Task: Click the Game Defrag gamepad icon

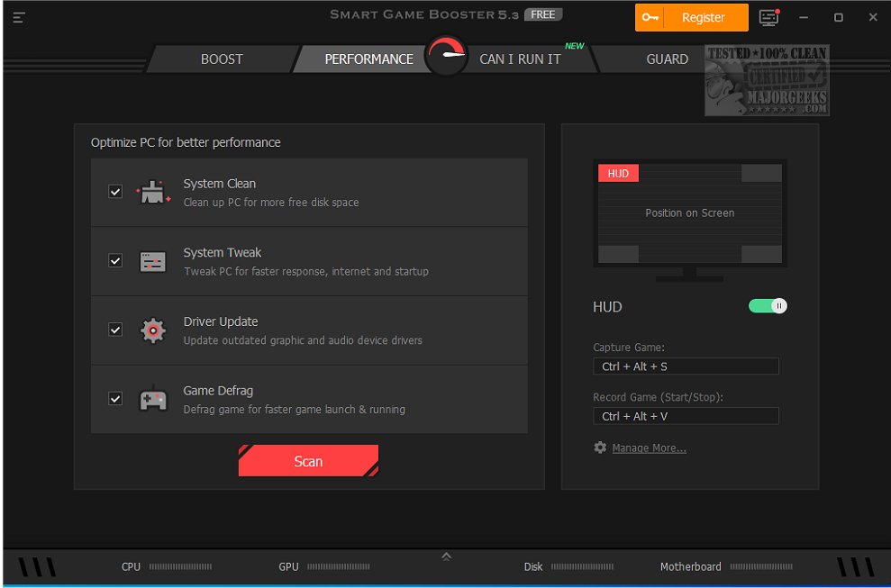Action: pos(153,399)
